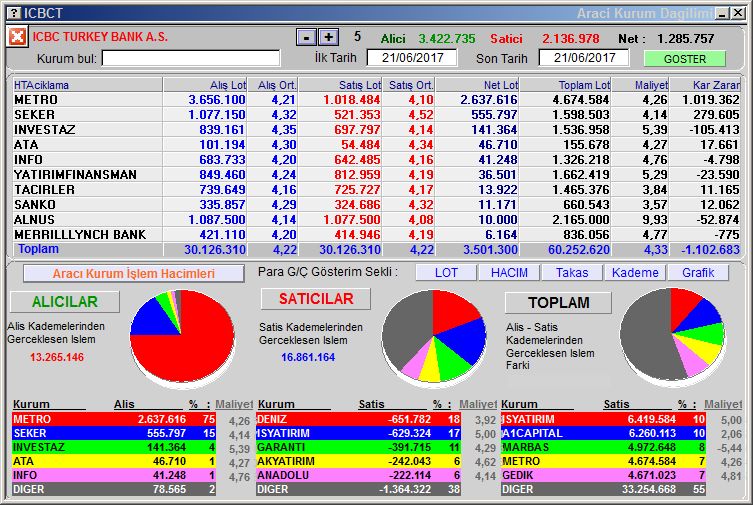The image size is (753, 505).
Task: Switch view to HACIM
Action: point(509,273)
